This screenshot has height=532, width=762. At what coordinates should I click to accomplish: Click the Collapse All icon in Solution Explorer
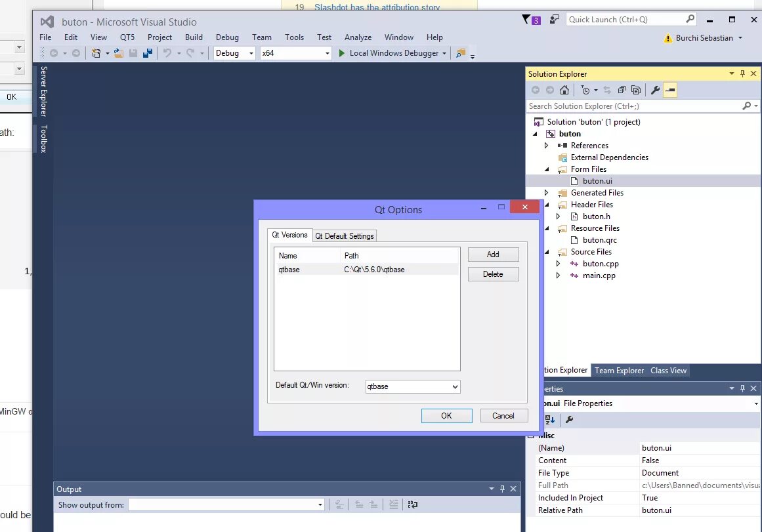[x=622, y=90]
